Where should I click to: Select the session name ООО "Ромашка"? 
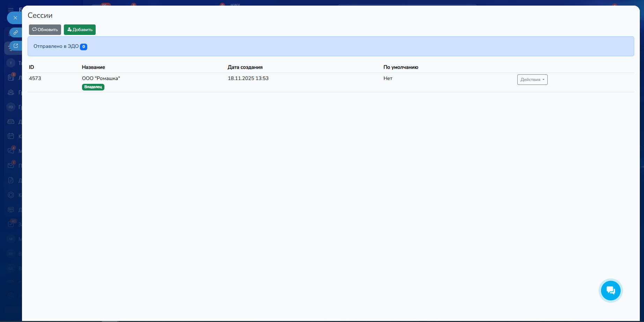coord(101,78)
